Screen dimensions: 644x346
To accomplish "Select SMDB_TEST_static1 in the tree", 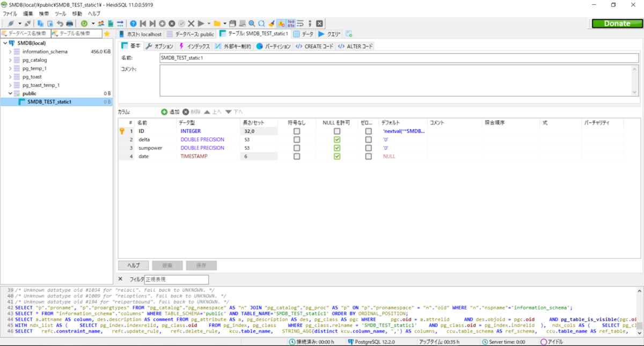I will coord(49,101).
